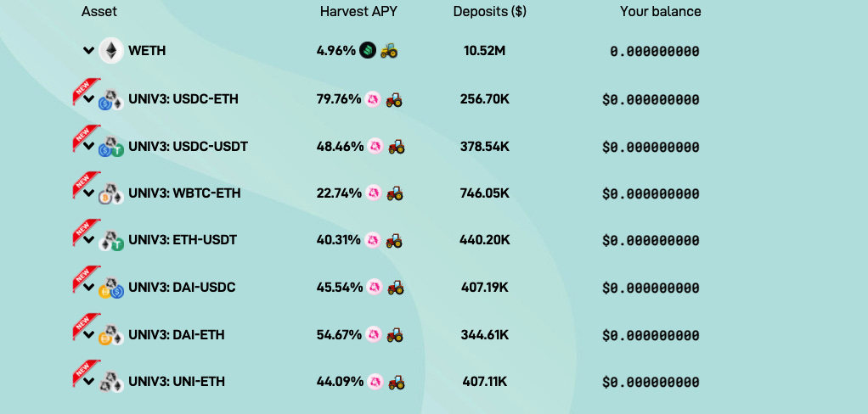Click red tractor icon in USDC-USDT row
The width and height of the screenshot is (868, 414).
point(396,147)
